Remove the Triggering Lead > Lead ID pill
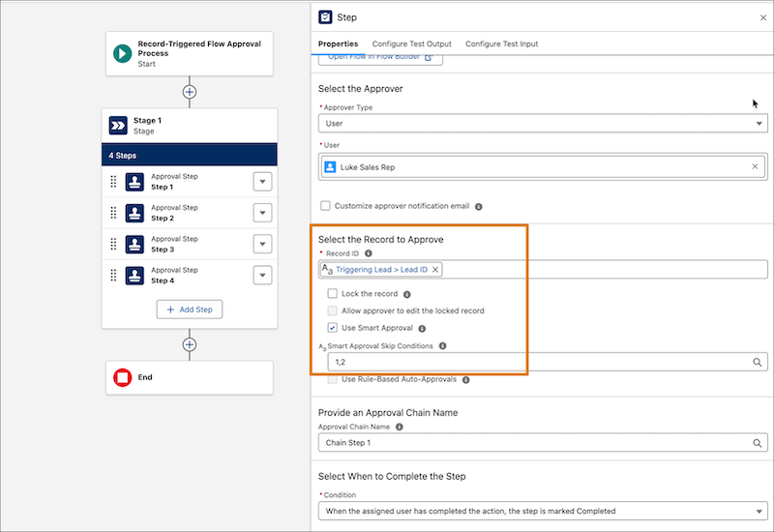 [434, 270]
